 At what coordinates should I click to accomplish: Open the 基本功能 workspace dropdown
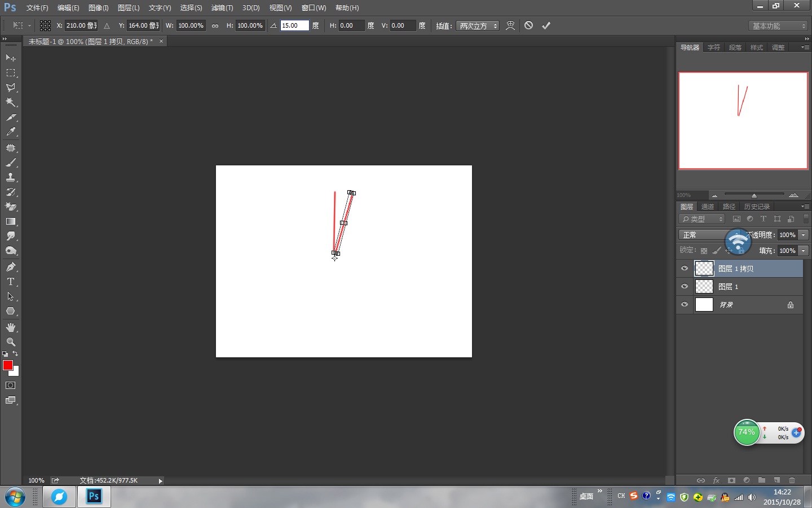click(x=779, y=26)
